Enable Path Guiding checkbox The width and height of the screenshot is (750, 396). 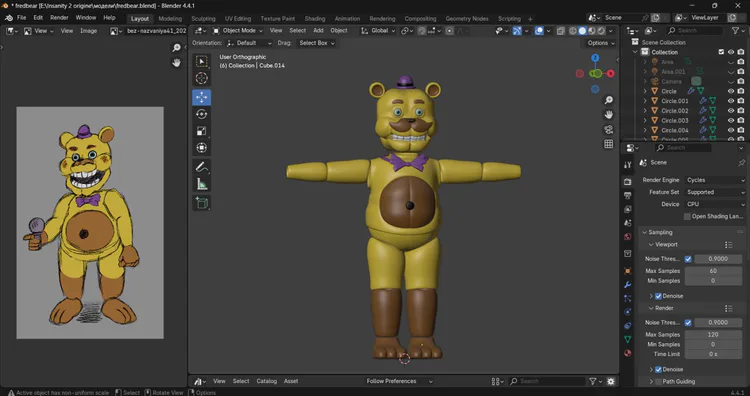658,382
